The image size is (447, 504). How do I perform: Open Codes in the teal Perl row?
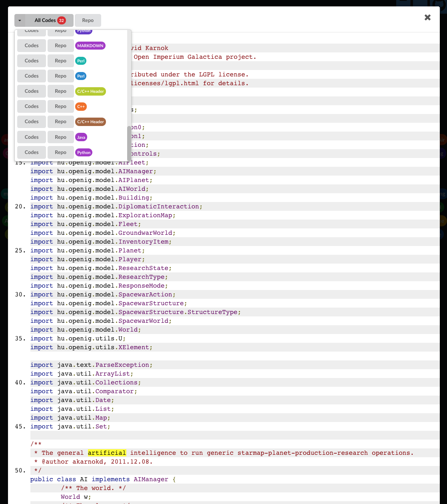coord(32,61)
